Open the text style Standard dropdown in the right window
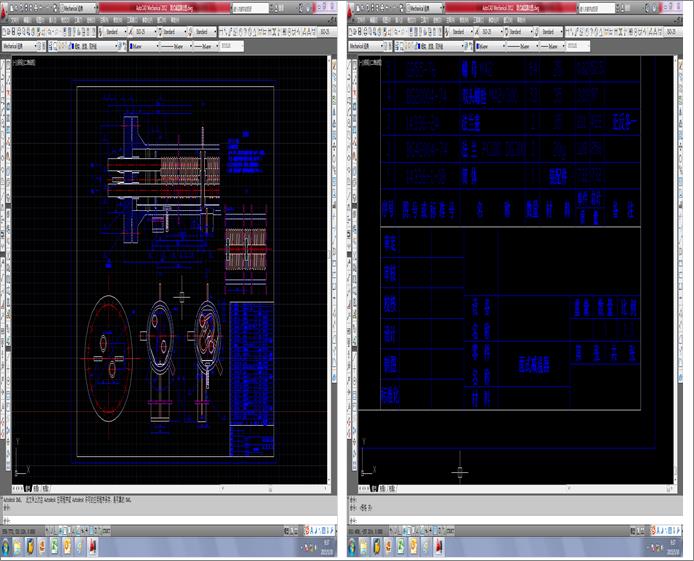 (461, 32)
